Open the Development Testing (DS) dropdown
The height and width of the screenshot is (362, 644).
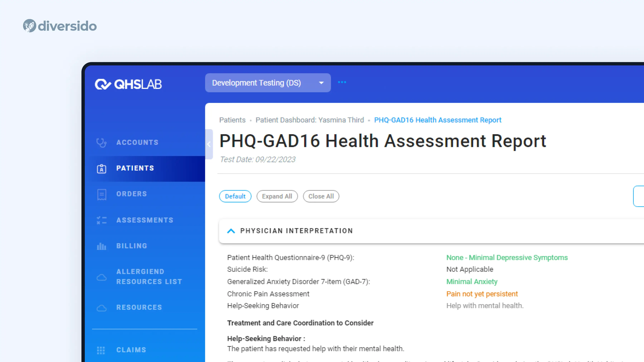(x=268, y=83)
